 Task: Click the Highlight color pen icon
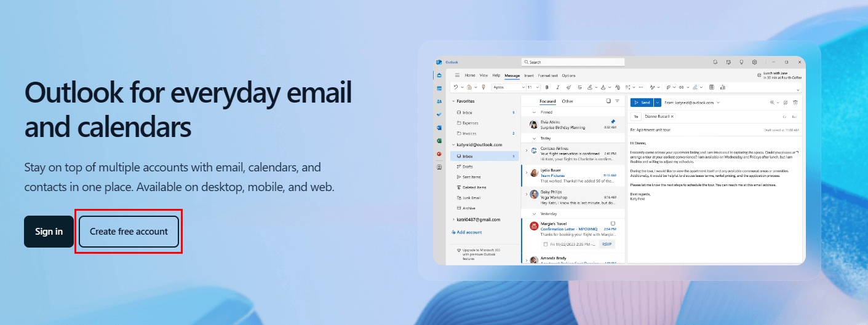590,87
